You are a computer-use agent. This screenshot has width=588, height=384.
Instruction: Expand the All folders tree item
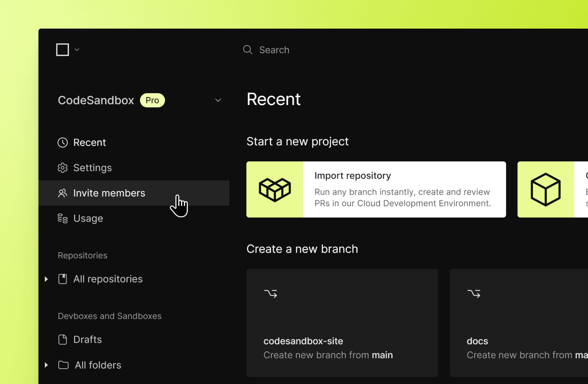46,365
